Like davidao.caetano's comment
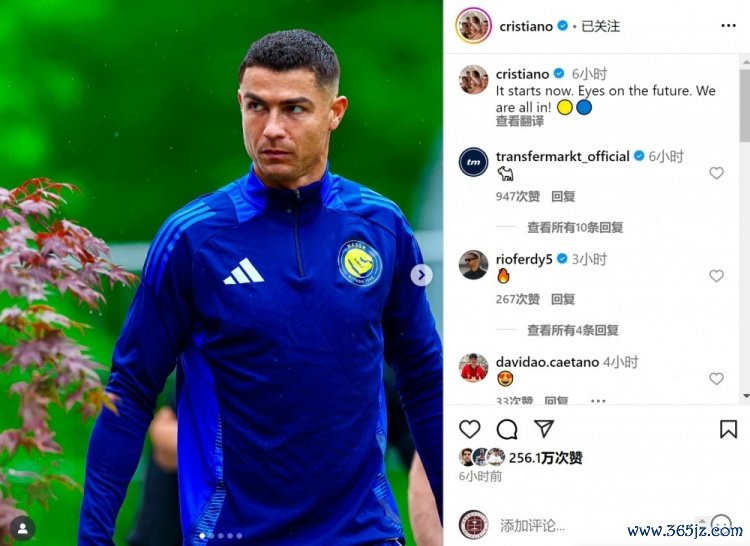The image size is (750, 546). (x=716, y=378)
